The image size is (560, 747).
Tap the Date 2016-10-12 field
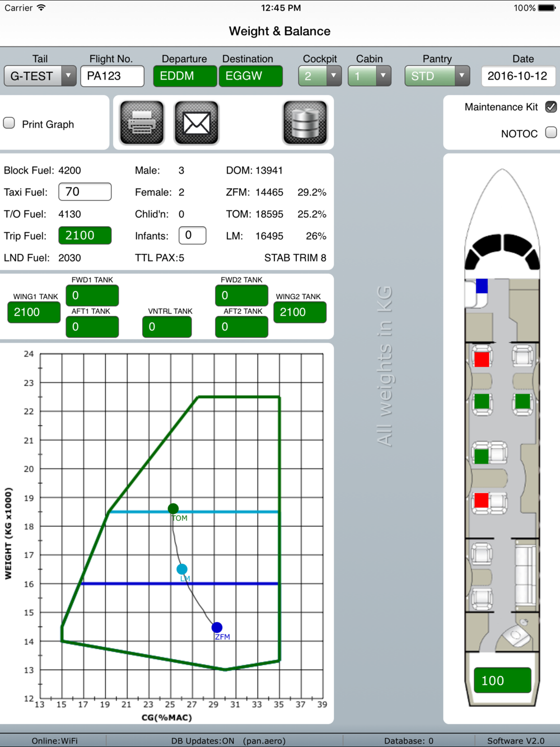(x=518, y=76)
